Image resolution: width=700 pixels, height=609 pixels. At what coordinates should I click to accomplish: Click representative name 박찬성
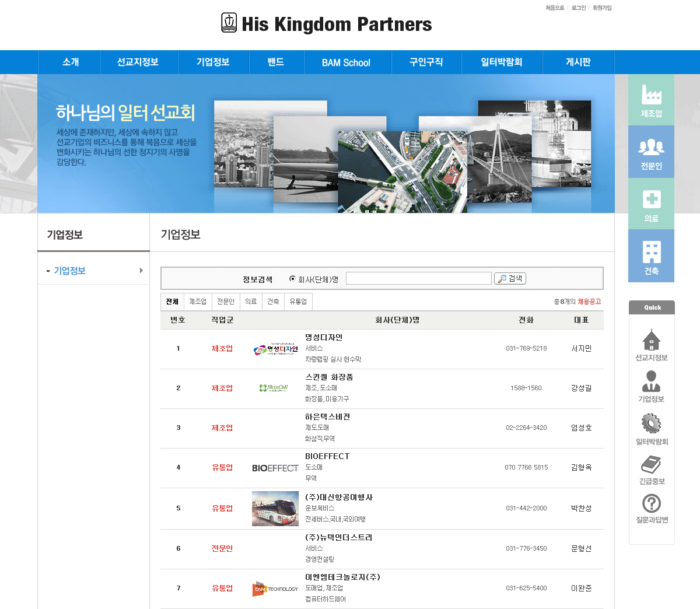tap(582, 509)
